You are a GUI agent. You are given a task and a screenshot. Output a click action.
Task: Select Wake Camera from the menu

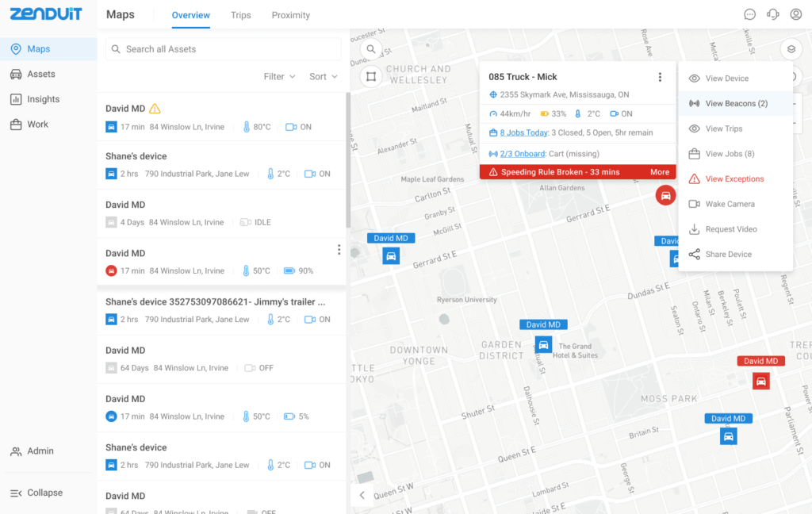[735, 204]
